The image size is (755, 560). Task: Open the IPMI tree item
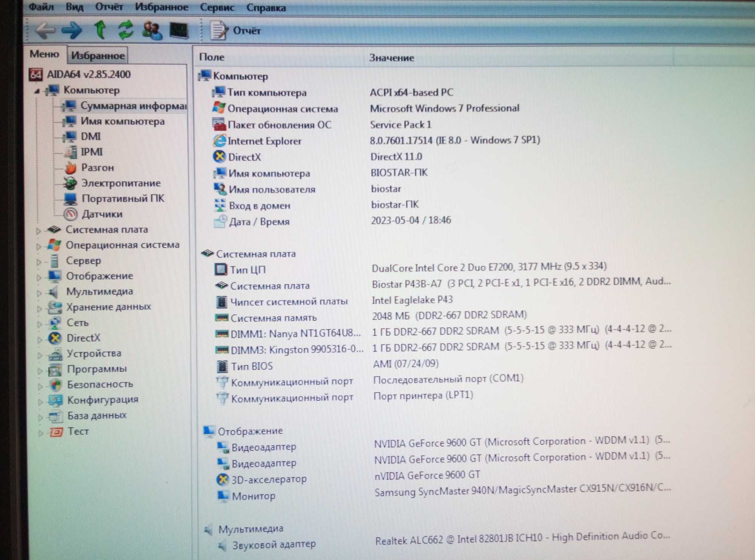tap(92, 152)
